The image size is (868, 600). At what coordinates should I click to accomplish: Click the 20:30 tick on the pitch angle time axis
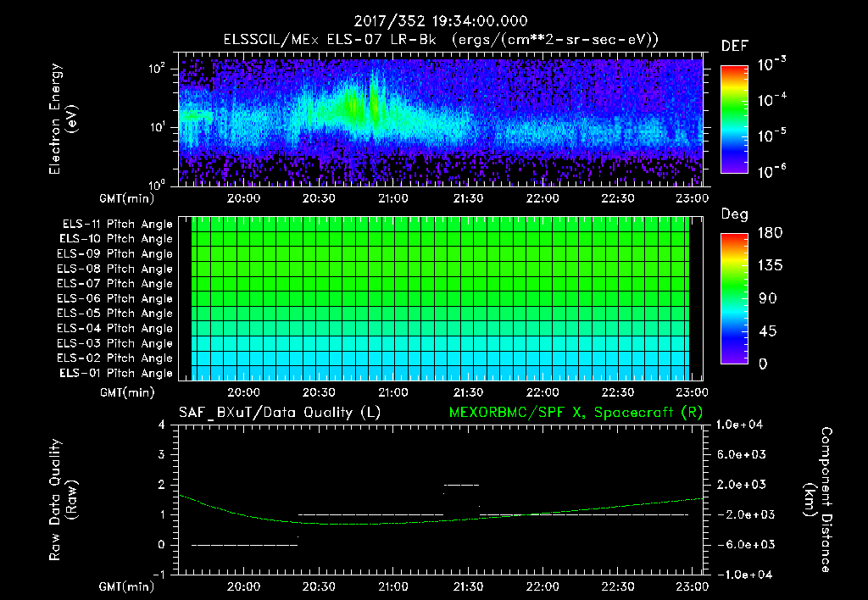[x=319, y=392]
